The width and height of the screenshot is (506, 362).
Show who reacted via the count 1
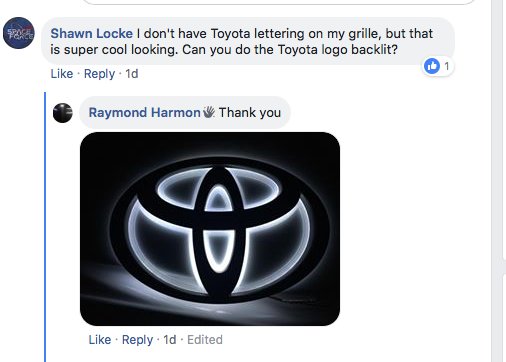click(x=447, y=66)
